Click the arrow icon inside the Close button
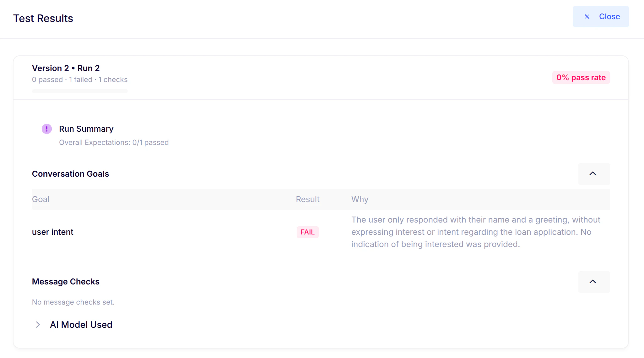Viewport: 644px width, 358px height. pyautogui.click(x=587, y=17)
